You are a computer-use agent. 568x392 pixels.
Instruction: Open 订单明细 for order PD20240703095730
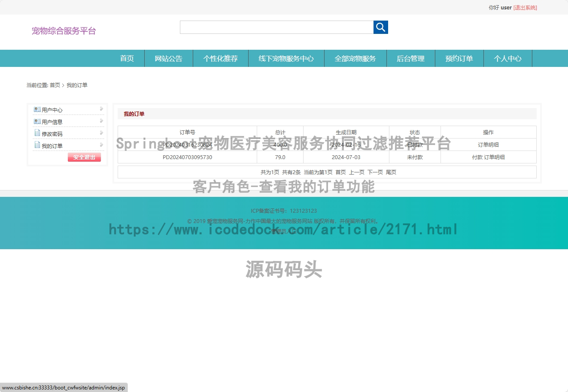click(494, 157)
